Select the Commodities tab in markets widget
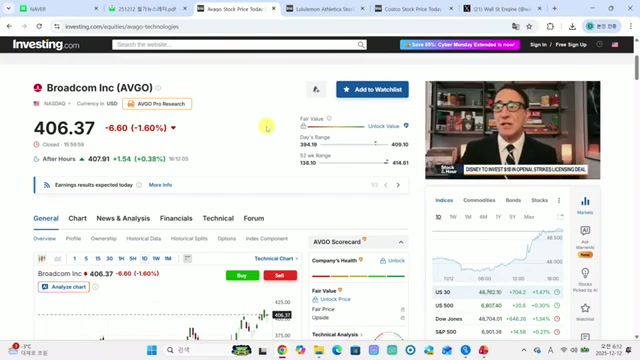The height and width of the screenshot is (360, 640). [x=479, y=200]
